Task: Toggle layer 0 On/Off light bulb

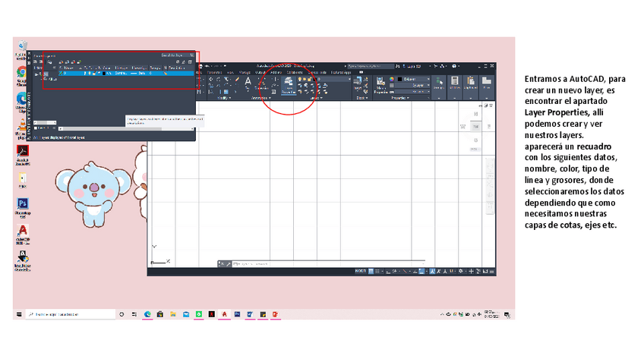Action: [x=84, y=73]
